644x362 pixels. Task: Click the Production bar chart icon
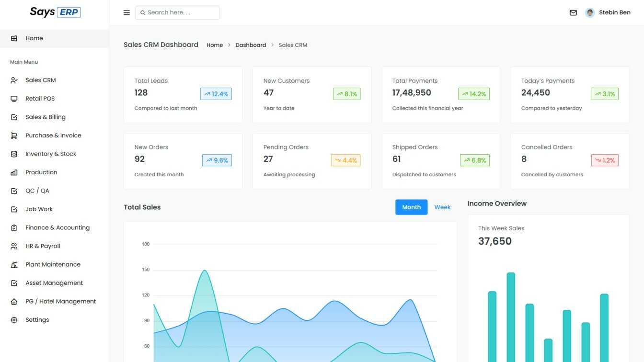14,172
